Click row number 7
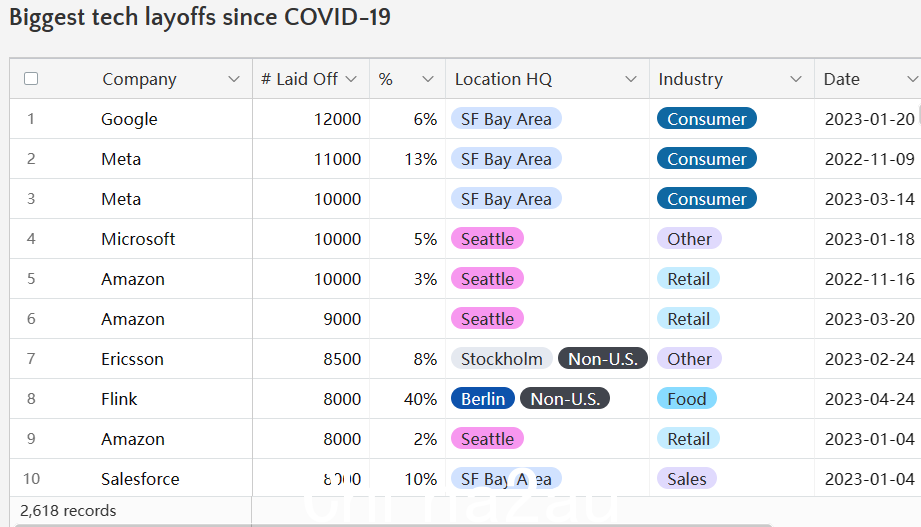 (x=31, y=359)
